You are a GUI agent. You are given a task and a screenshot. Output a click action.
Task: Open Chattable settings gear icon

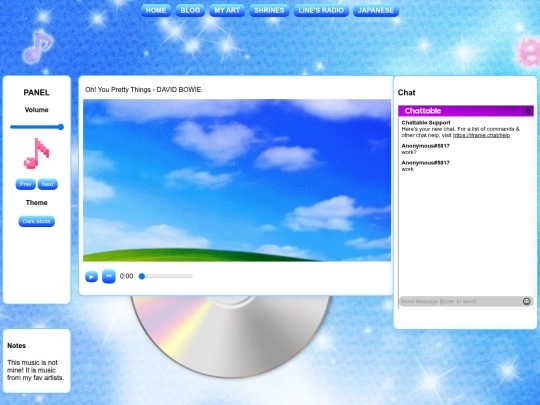tap(528, 111)
